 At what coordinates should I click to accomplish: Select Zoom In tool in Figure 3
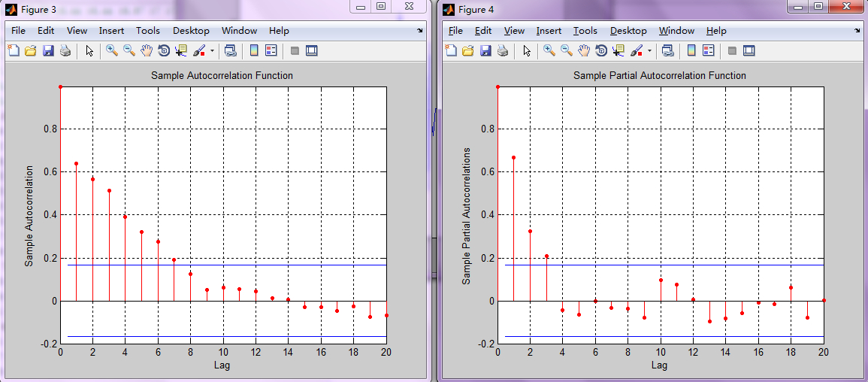coord(112,51)
